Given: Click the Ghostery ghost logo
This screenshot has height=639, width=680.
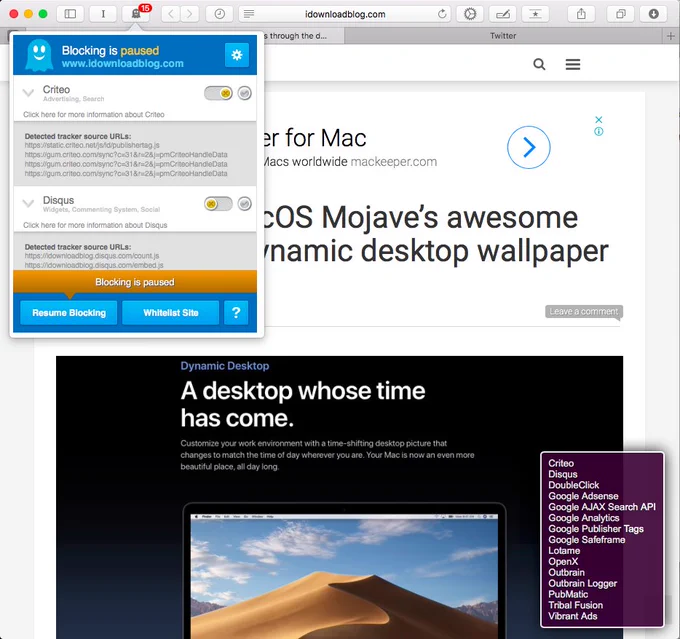Looking at the screenshot, I should 39,55.
